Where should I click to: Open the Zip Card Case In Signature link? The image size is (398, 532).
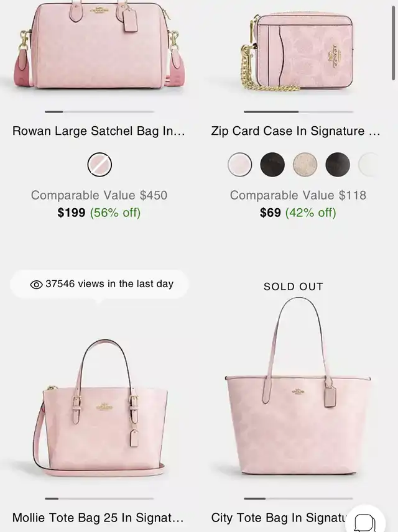pos(295,131)
